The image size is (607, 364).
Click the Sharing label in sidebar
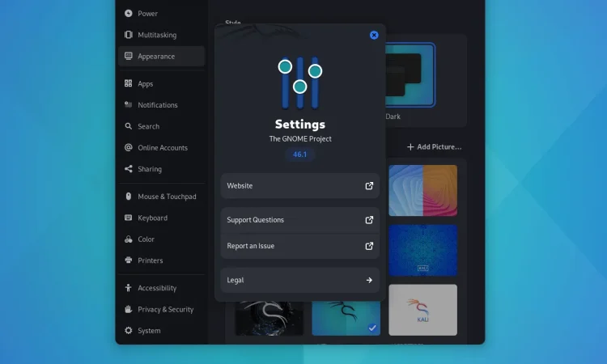click(150, 169)
